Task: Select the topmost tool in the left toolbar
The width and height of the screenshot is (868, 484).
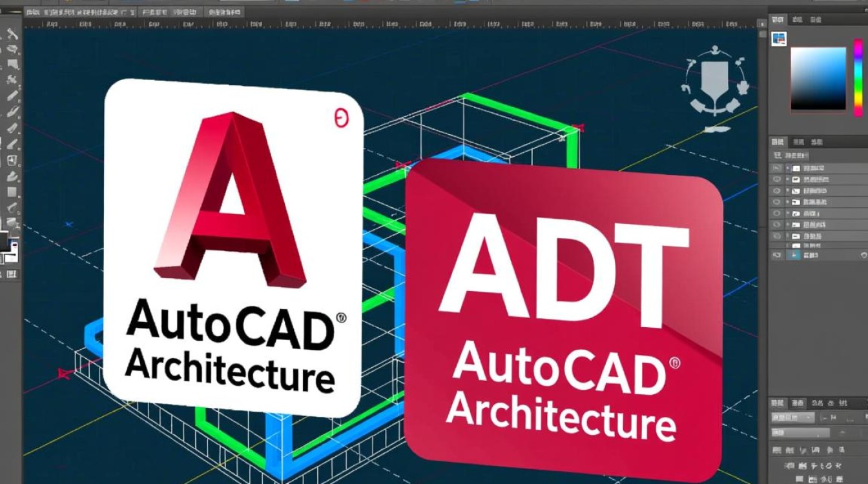Action: tap(12, 34)
